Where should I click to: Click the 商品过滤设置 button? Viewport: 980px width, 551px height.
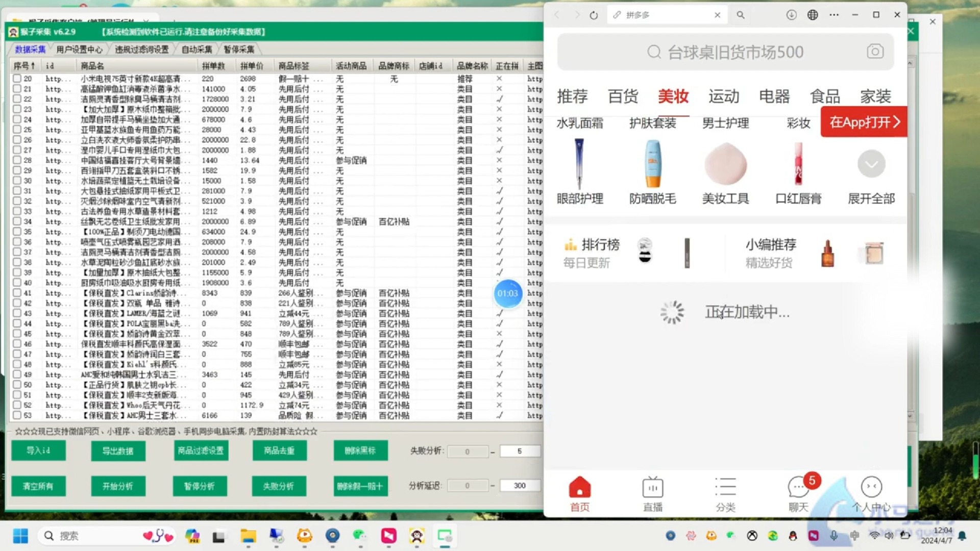[201, 450]
